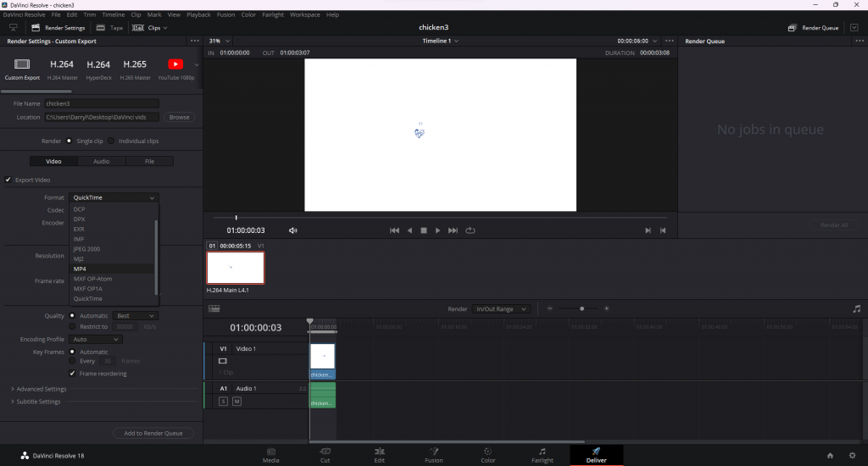Open the Tape panel
This screenshot has height=466, width=868.
[x=109, y=28]
